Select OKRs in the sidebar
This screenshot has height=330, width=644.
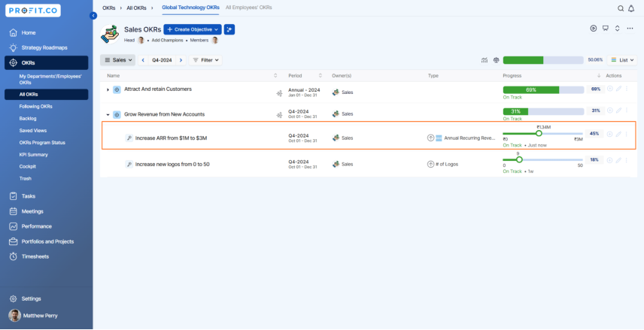tap(46, 63)
